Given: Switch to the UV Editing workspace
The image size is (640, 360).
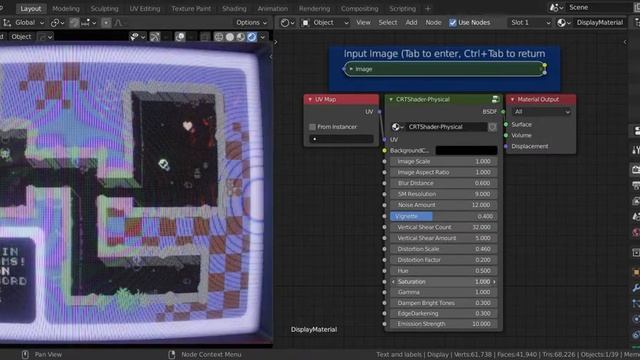Looking at the screenshot, I should [145, 9].
